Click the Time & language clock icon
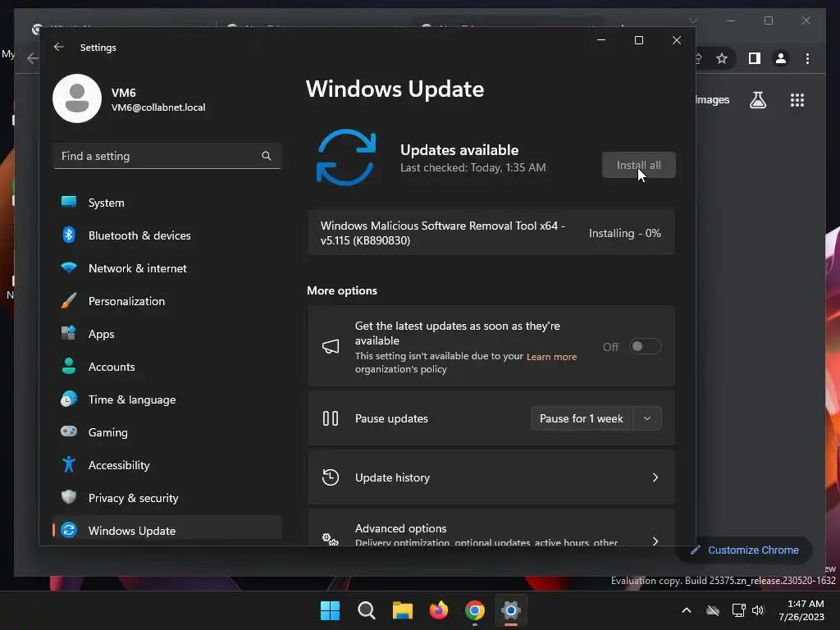 69,399
